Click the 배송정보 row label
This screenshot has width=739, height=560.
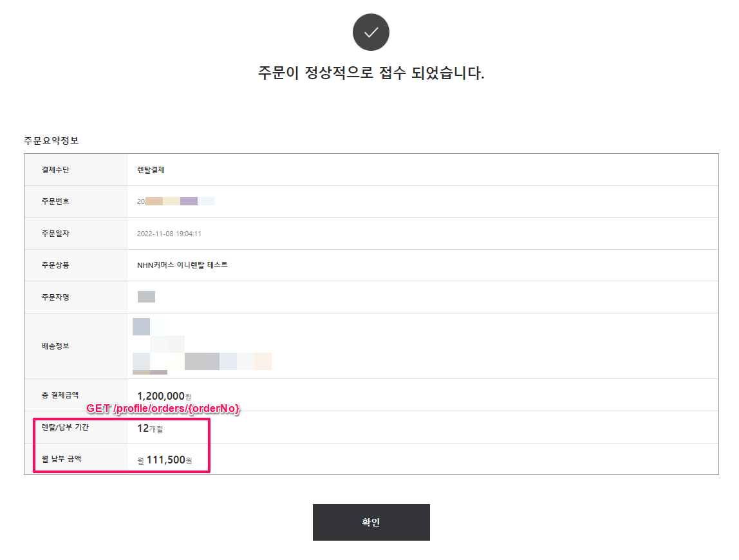(55, 346)
